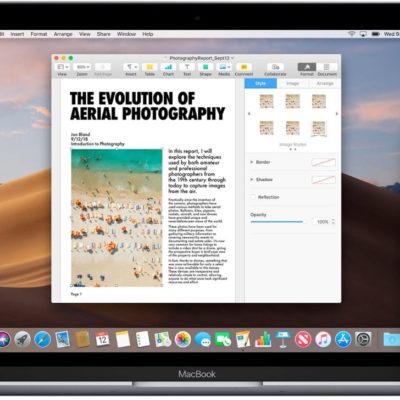Open Messages from the Dock

pos(203,340)
